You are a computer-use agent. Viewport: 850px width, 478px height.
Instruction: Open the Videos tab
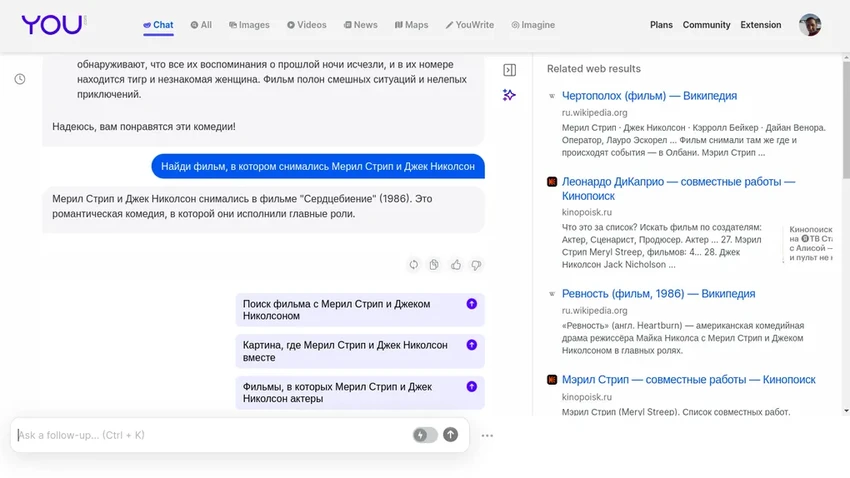tap(306, 25)
